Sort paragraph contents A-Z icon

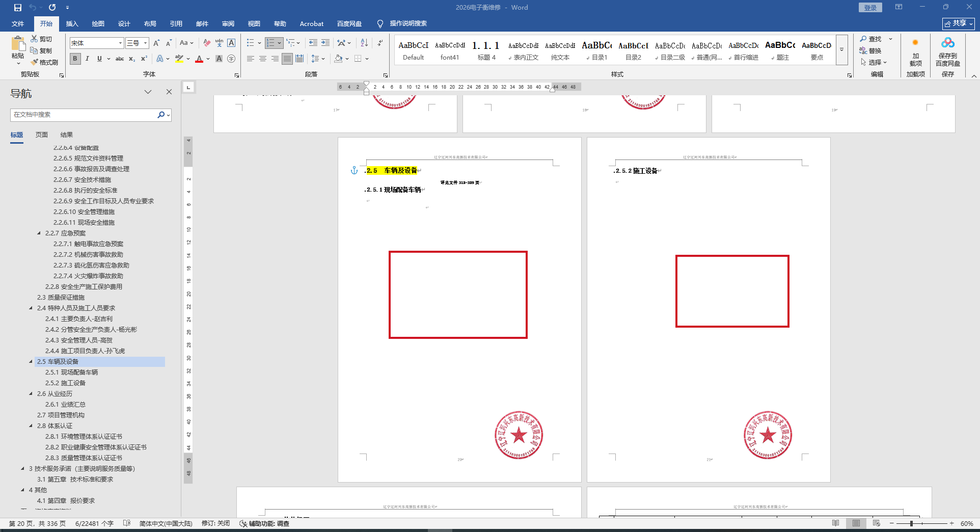tap(364, 43)
